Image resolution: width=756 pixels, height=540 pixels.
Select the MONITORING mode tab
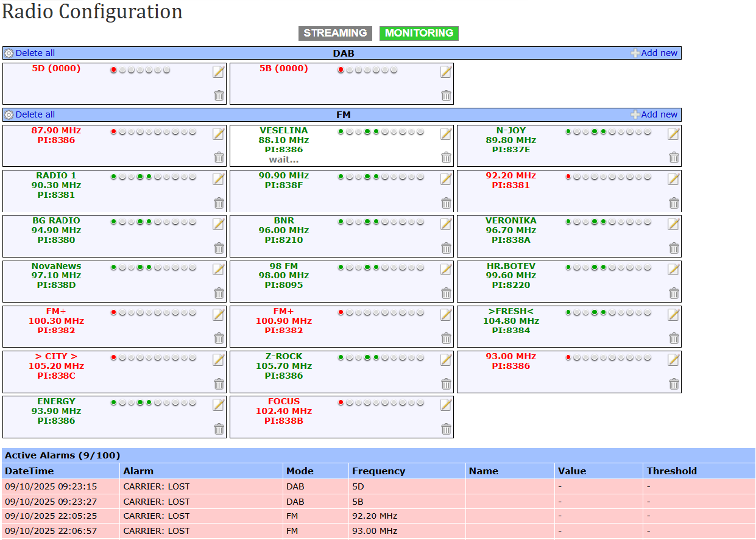click(419, 33)
